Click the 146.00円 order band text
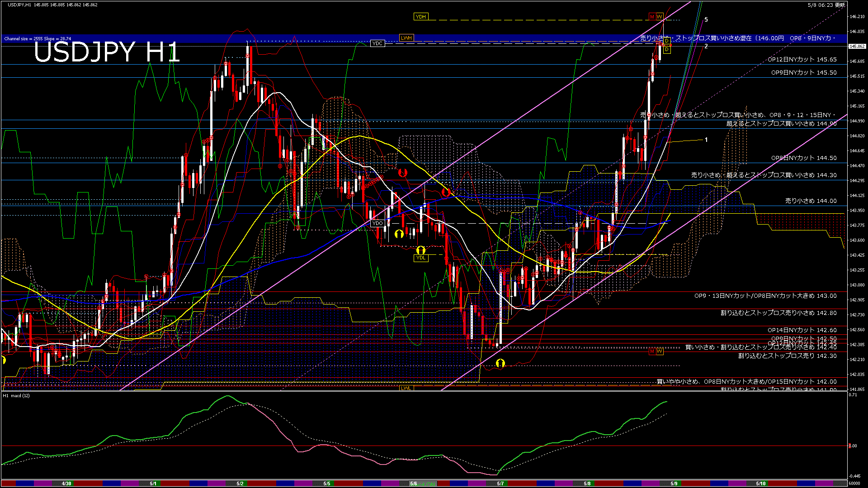The height and width of the screenshot is (488, 868). click(737, 38)
